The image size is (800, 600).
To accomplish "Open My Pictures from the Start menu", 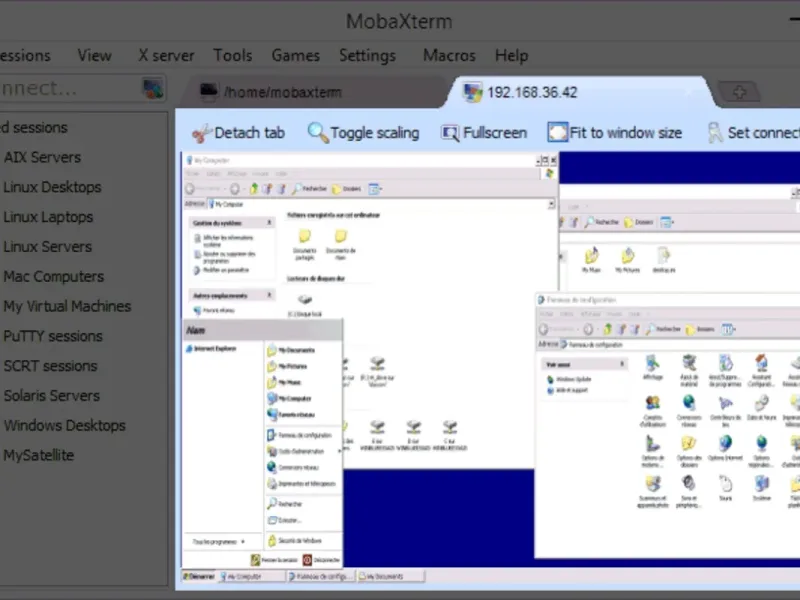I will coord(287,366).
